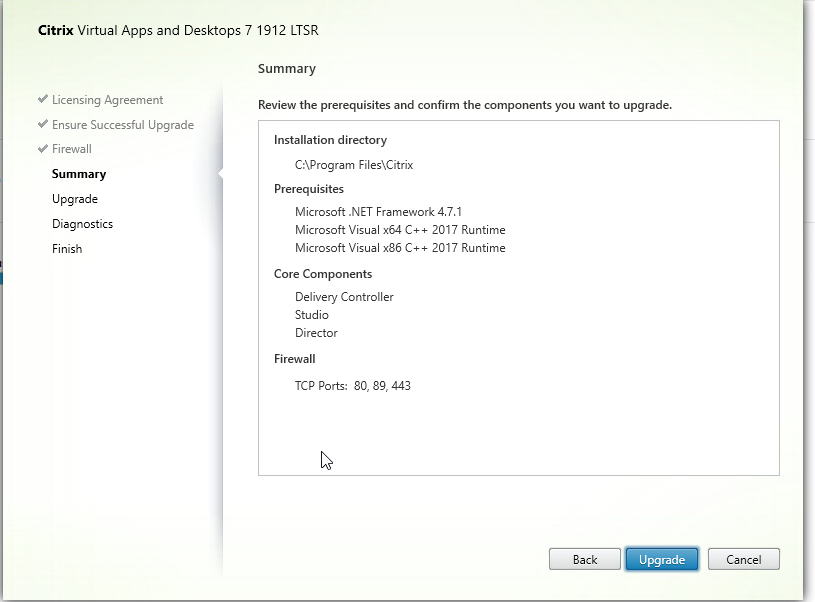
Task: Click the Ensure Successful Upgrade checkmark icon
Action: pos(43,124)
